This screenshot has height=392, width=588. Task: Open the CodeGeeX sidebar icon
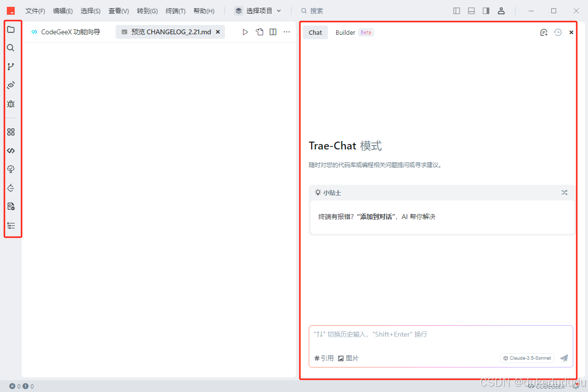point(11,150)
